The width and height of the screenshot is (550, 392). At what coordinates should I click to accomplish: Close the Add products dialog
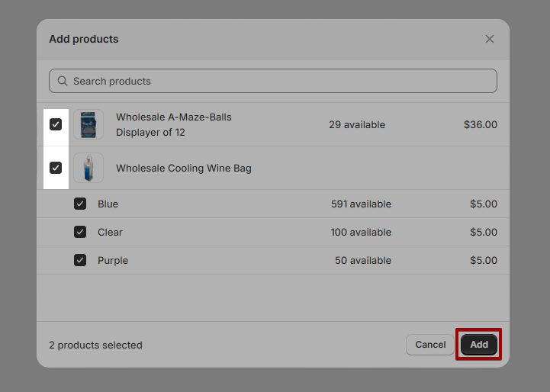489,39
